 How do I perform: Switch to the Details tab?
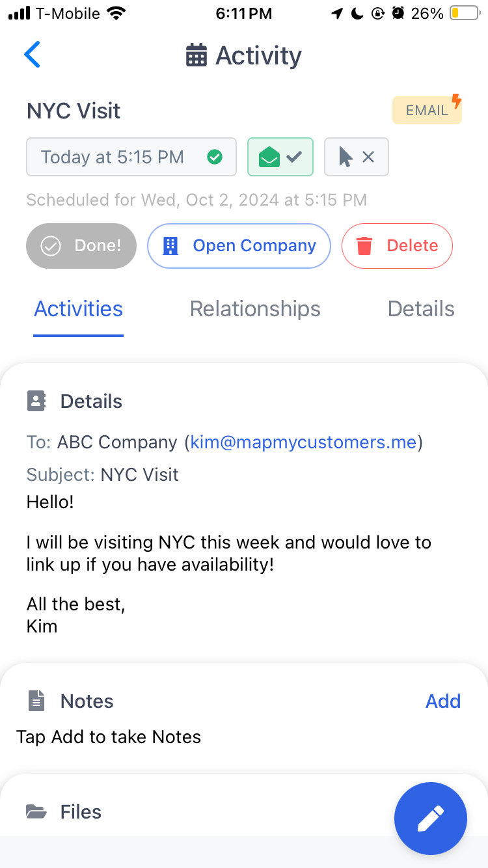421,308
